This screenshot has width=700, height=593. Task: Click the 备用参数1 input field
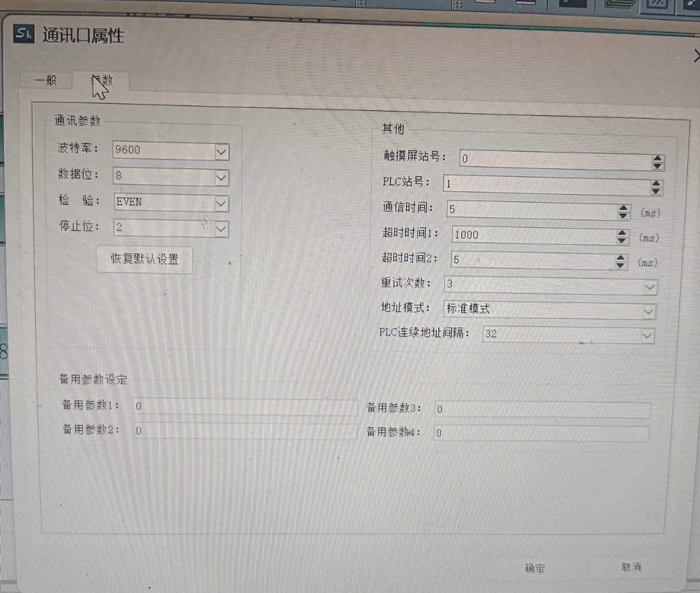coord(244,407)
